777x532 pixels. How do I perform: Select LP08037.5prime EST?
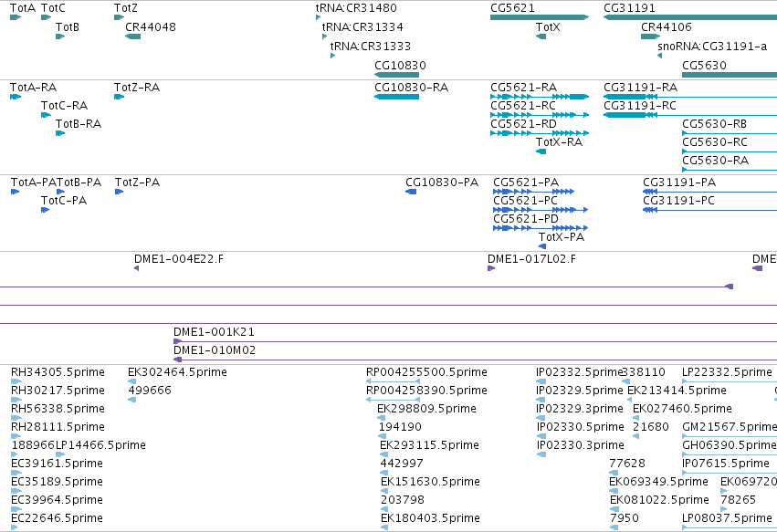[x=730, y=527]
